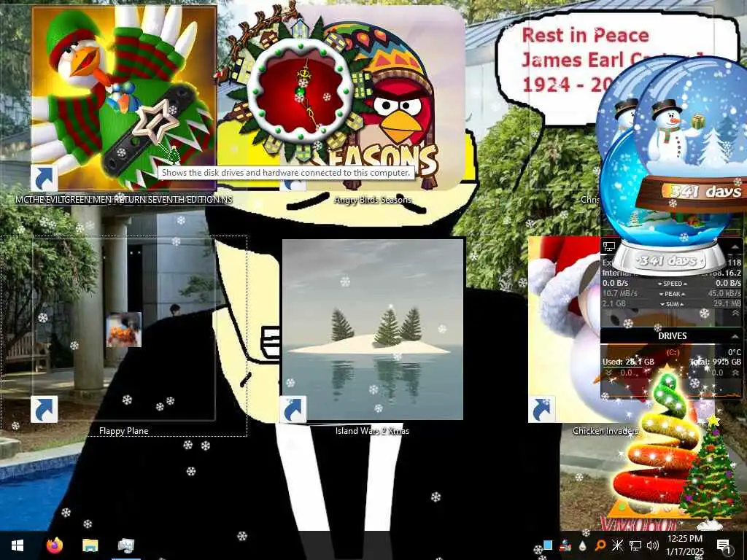Open the colorful holiday tray icon

(565, 545)
